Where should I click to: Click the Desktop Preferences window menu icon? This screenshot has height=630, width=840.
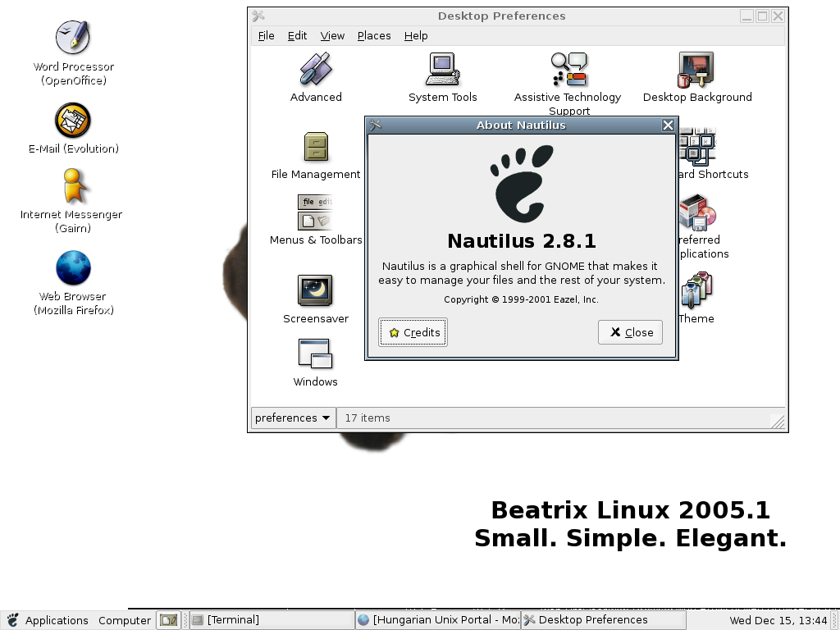tap(258, 16)
